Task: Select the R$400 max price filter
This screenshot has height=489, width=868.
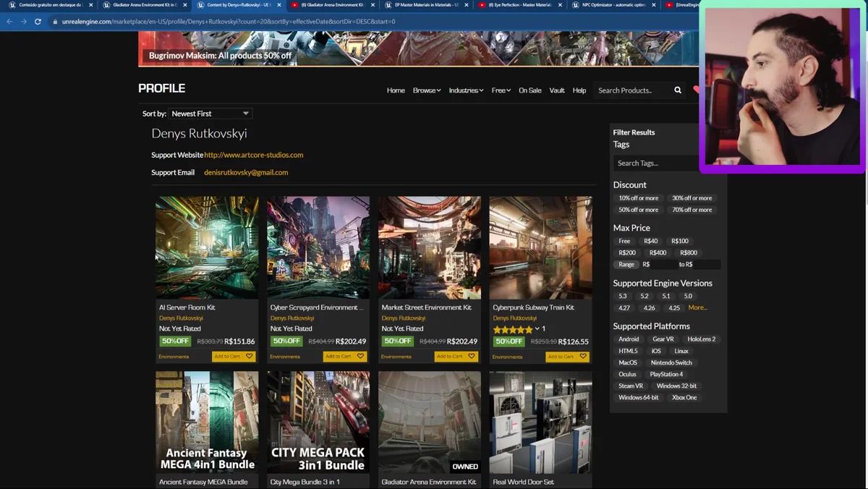Action: coord(658,253)
